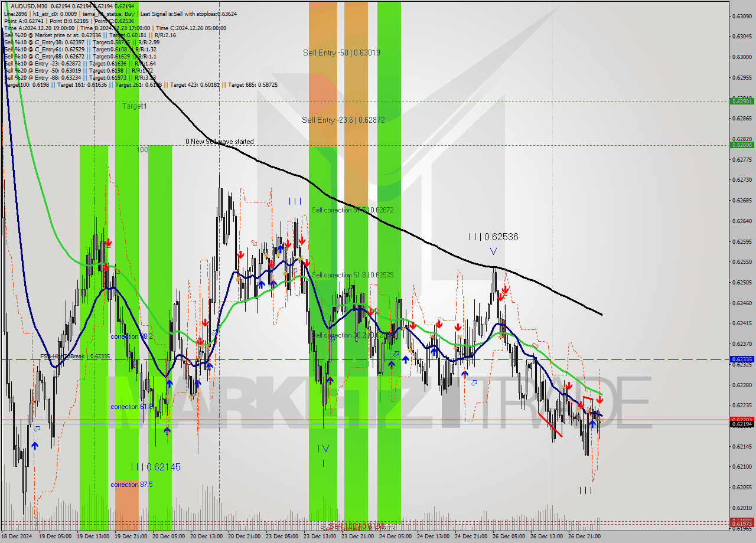Click the 'I I I 0.62536' wave label
The height and width of the screenshot is (543, 756).
pyautogui.click(x=493, y=237)
